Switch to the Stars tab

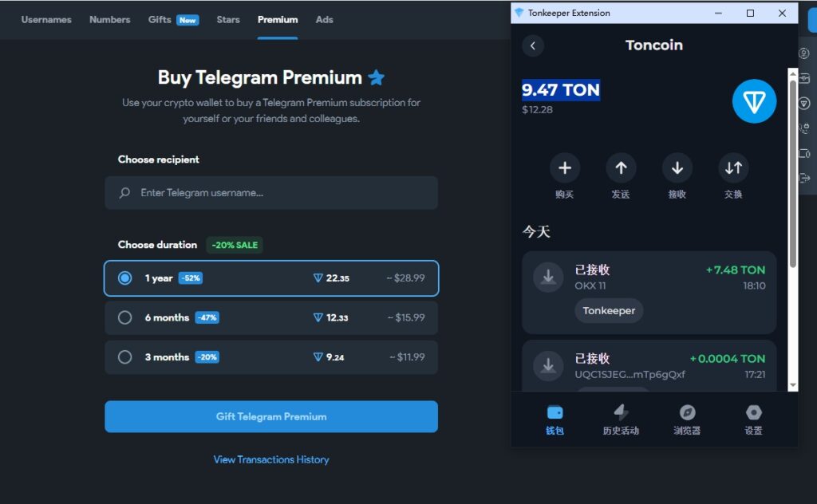tap(228, 20)
